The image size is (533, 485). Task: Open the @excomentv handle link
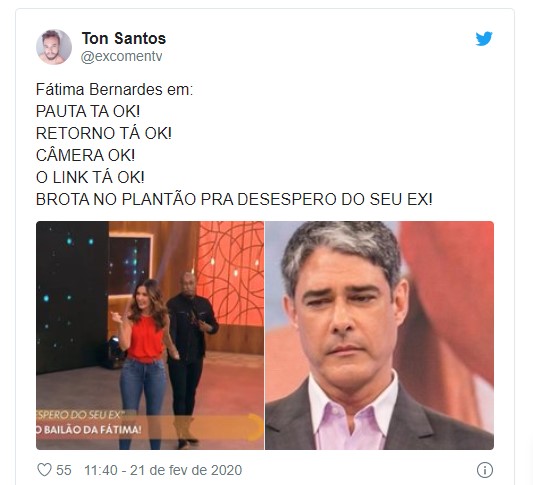click(x=121, y=56)
